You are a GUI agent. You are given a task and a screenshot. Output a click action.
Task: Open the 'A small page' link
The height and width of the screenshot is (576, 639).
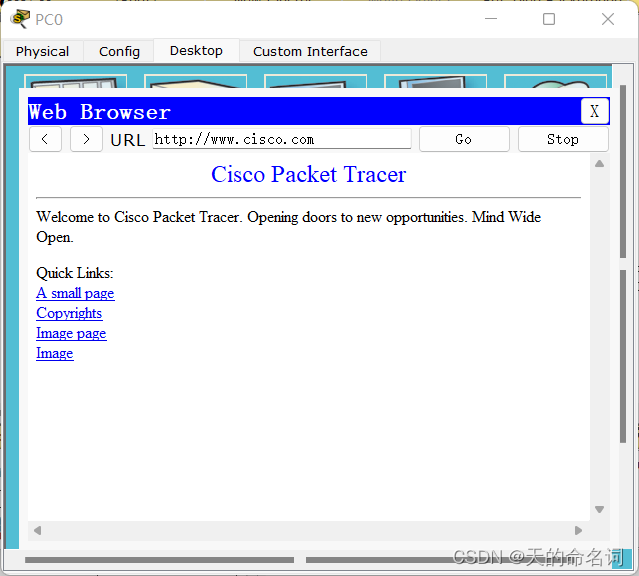click(x=75, y=293)
